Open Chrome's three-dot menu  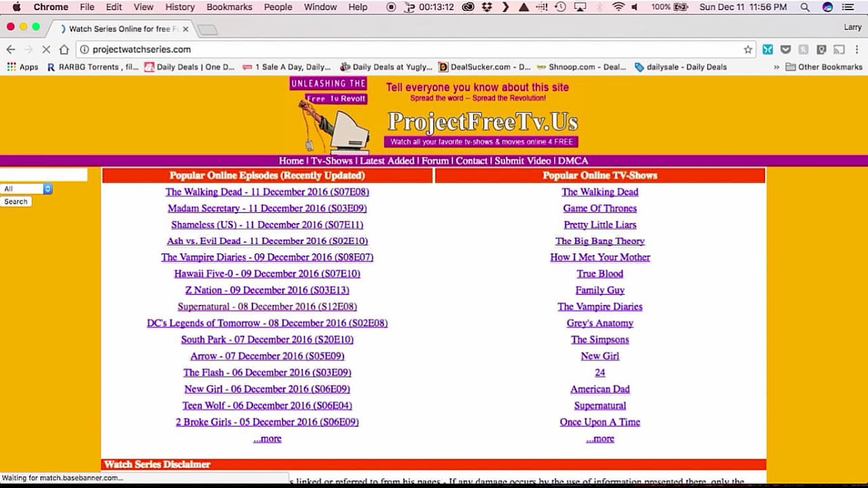point(856,49)
